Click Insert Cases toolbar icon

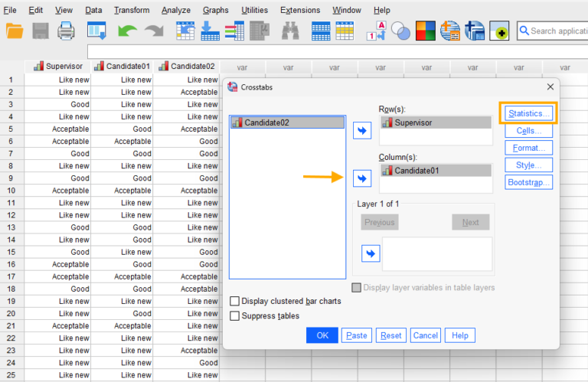321,31
